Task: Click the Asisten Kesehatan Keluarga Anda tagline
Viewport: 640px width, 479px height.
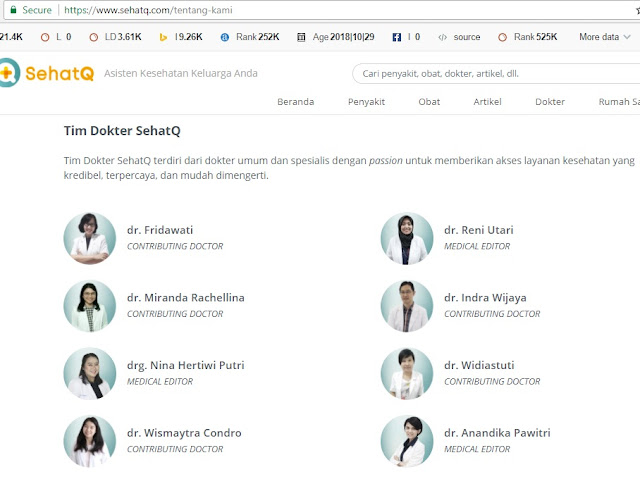Action: tap(181, 73)
